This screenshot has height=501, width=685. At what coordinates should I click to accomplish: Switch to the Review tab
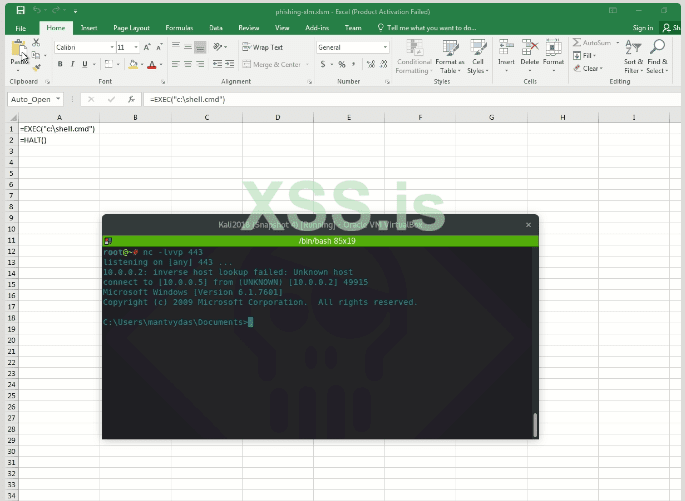click(249, 28)
